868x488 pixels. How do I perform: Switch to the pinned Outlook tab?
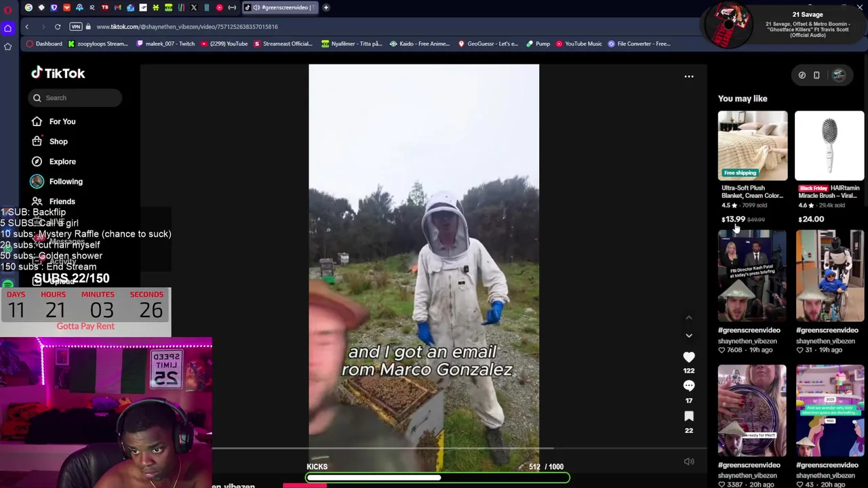pos(130,7)
